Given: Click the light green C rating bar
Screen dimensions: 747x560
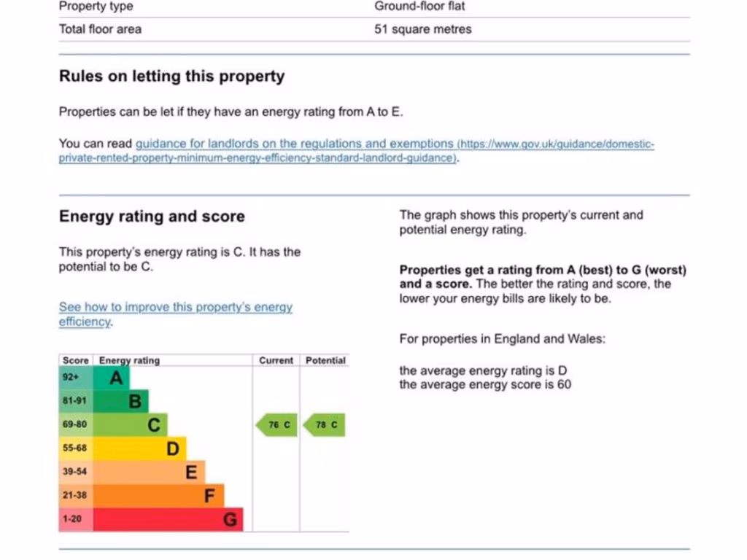Looking at the screenshot, I should (131, 424).
